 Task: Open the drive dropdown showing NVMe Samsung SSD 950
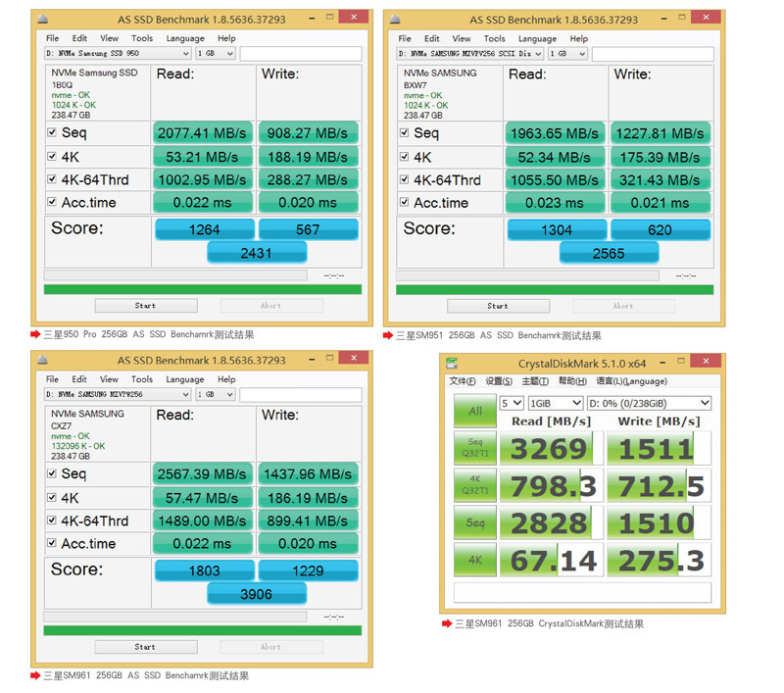pyautogui.click(x=118, y=54)
